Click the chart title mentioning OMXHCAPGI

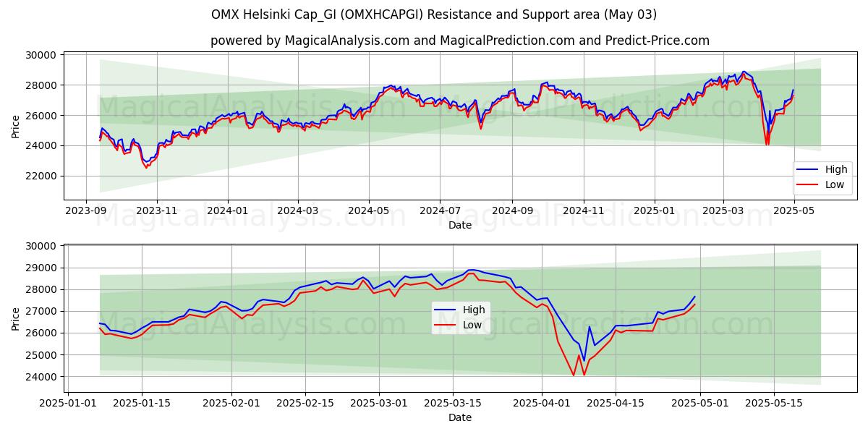point(434,14)
